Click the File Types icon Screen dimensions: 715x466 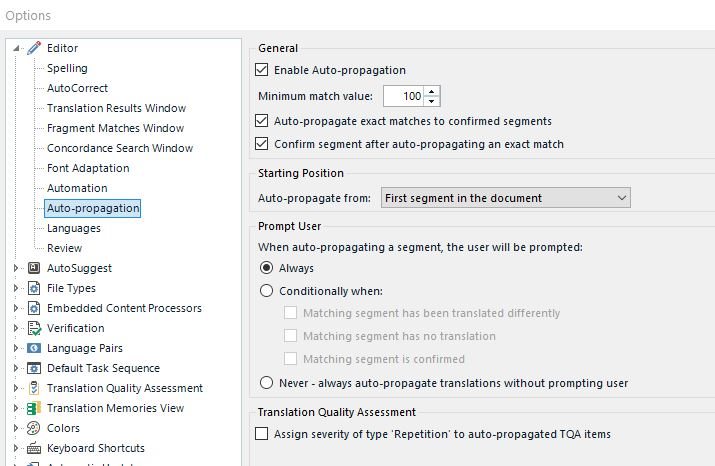[34, 288]
